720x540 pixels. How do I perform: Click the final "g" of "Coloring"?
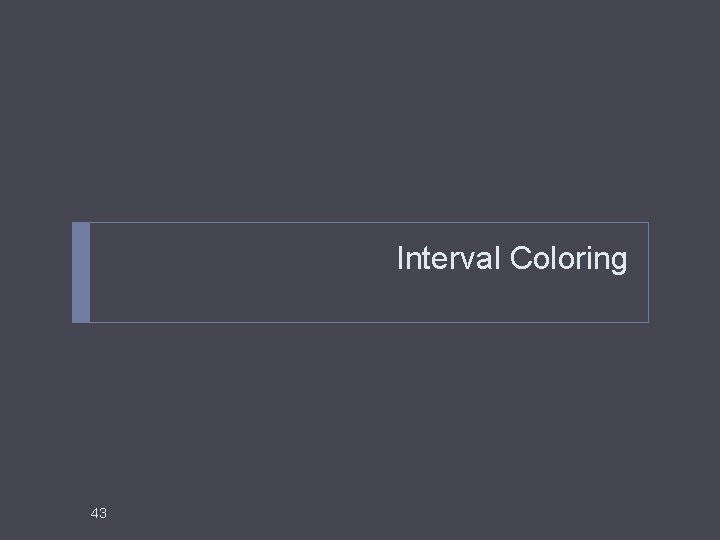(618, 261)
